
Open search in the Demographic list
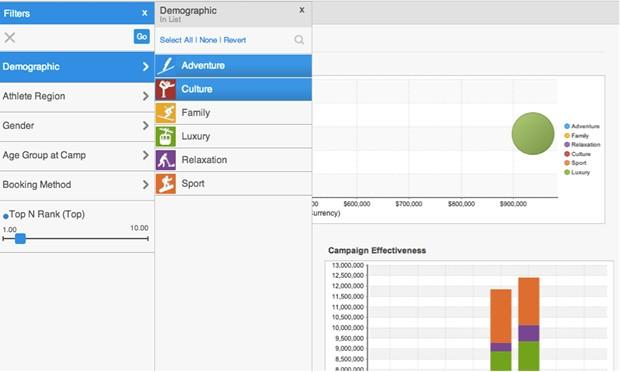click(299, 40)
